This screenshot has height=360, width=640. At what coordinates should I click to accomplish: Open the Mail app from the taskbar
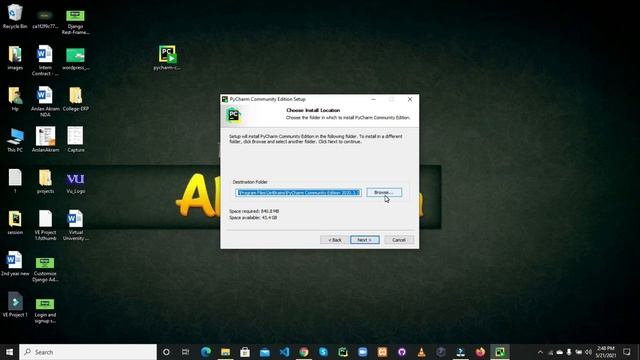264,352
